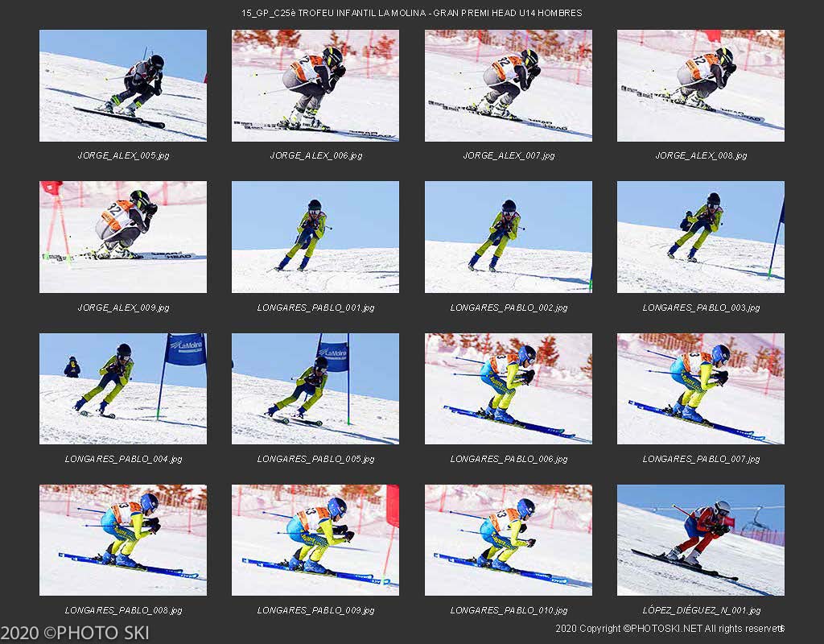Image resolution: width=824 pixels, height=644 pixels.
Task: Click the LONGARES_PABLO_005.jpg photo
Action: click(x=315, y=389)
